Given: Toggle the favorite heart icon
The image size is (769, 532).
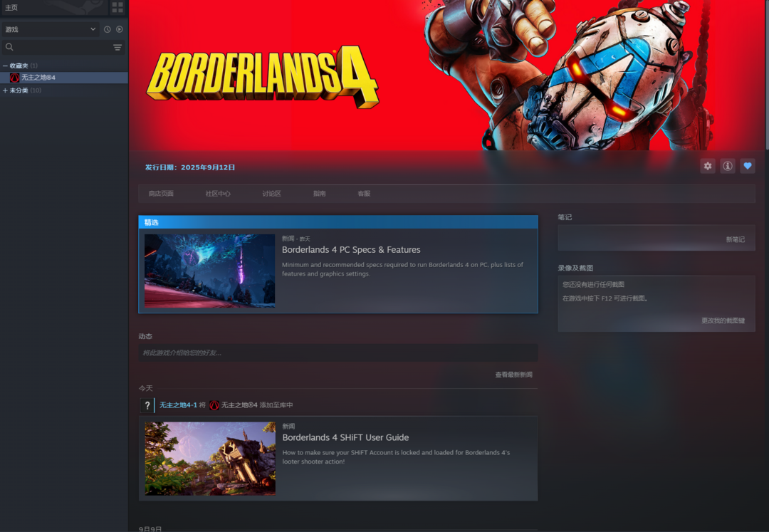Looking at the screenshot, I should click(x=748, y=166).
